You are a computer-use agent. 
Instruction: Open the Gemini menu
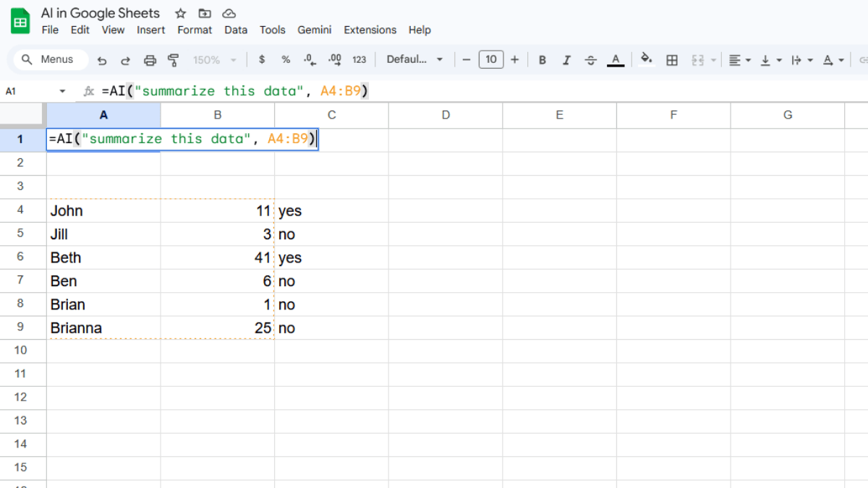pos(315,30)
